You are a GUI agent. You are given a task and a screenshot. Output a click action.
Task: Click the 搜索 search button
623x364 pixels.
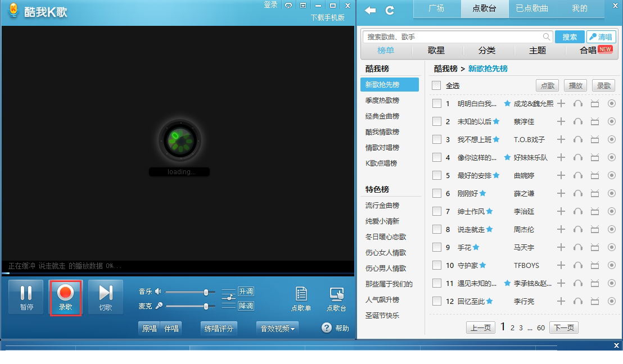click(570, 36)
